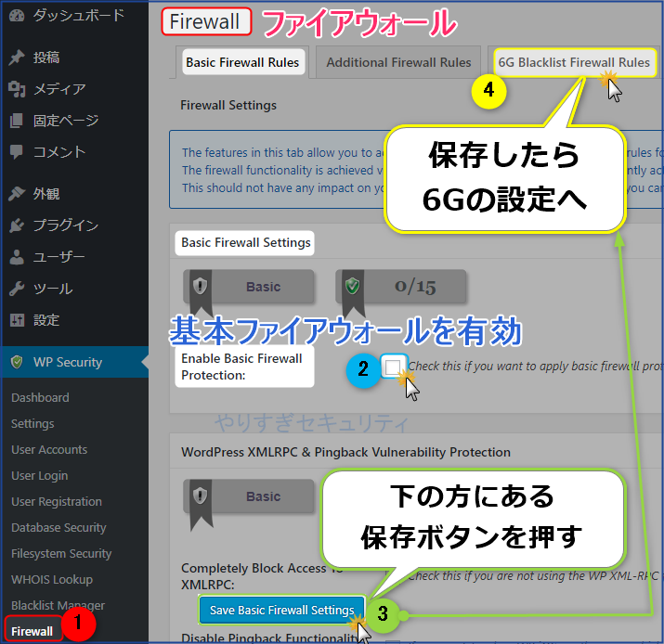The image size is (664, 644).
Task: Click 'Check this if you want to apply basic firewall' description
Action: click(535, 367)
